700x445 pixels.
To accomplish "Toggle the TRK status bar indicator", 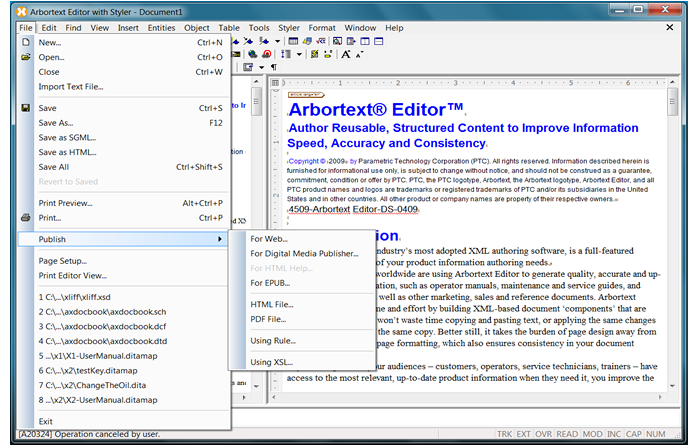I will click(504, 434).
